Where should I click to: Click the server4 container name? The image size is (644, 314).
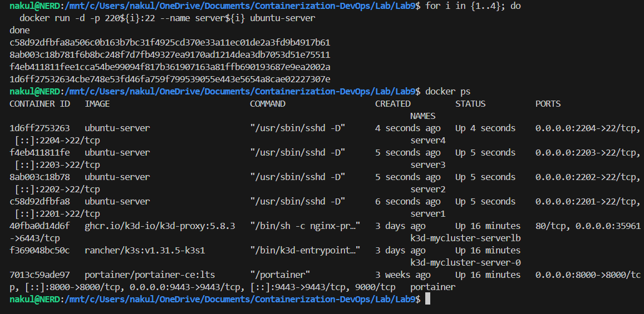[428, 141]
